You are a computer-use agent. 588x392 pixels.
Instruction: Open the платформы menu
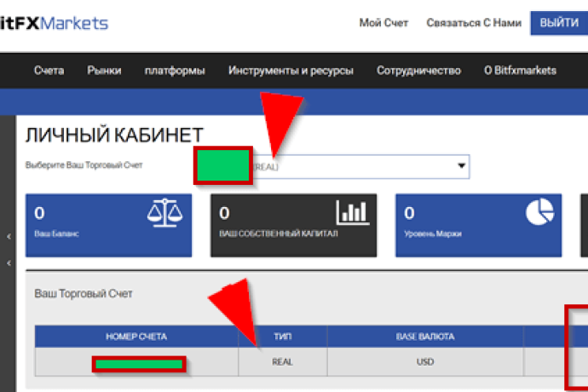[175, 71]
